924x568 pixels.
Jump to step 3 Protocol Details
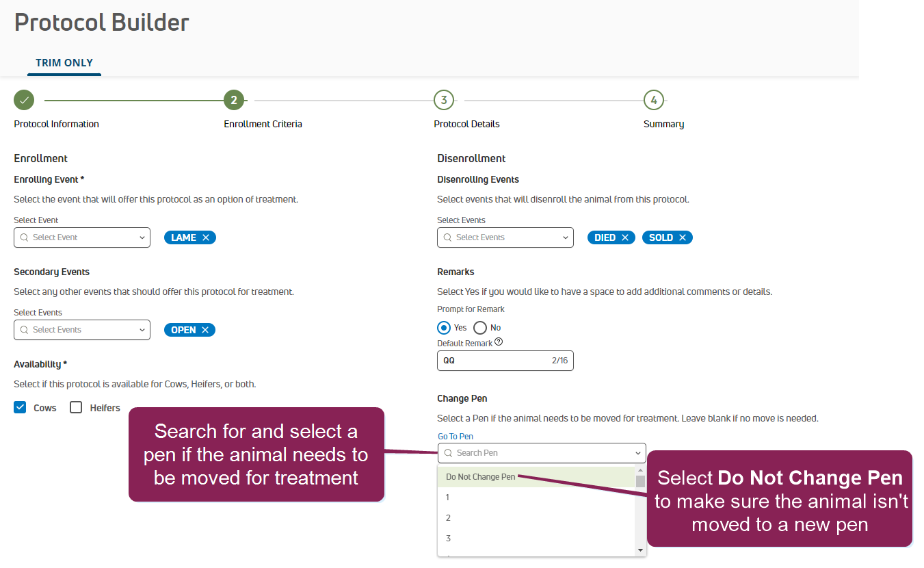click(444, 101)
